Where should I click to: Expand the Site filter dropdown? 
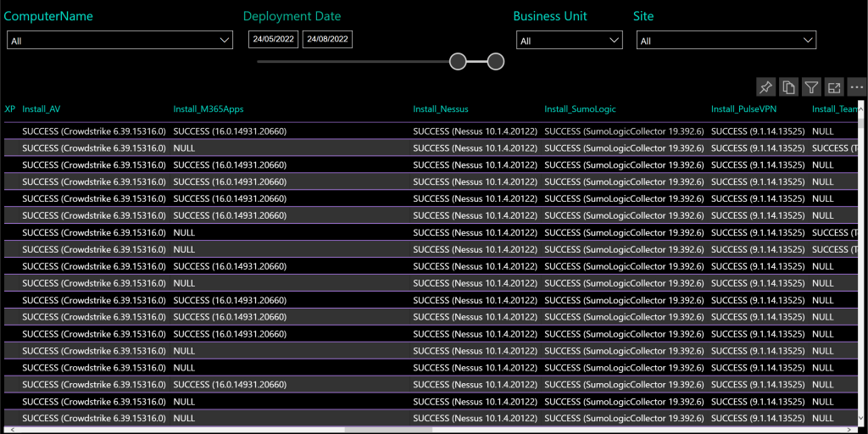pos(726,41)
